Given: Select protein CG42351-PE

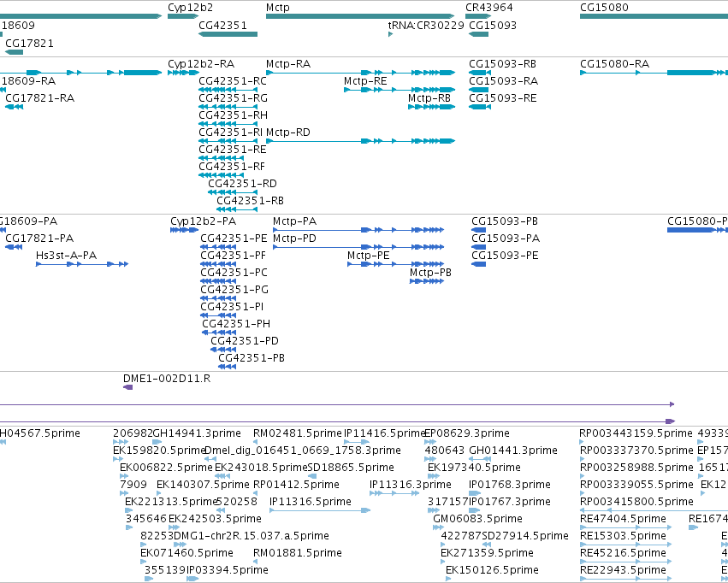Looking at the screenshot, I should (234, 238).
